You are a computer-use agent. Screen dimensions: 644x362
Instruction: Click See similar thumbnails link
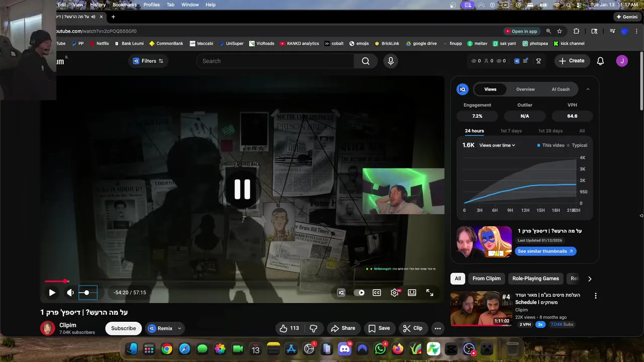(545, 251)
